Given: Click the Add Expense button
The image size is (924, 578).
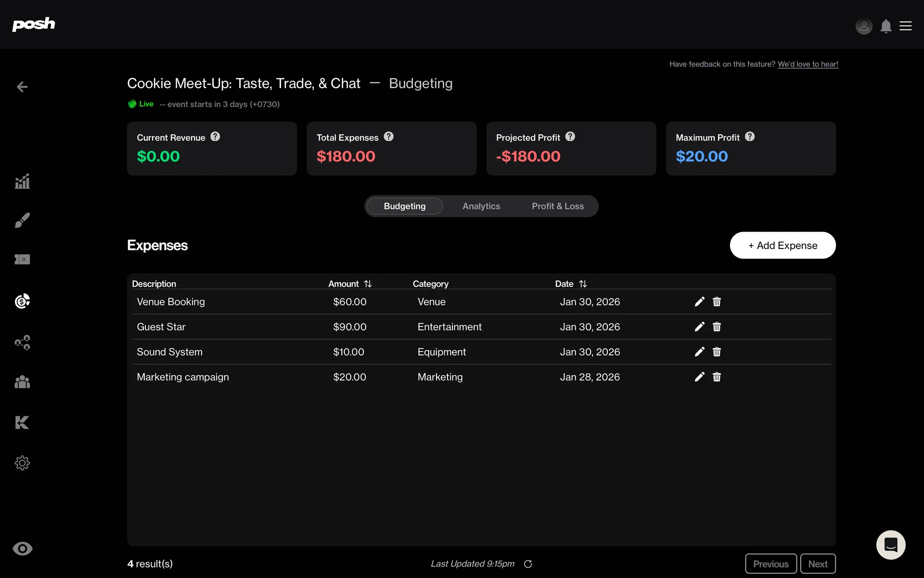Looking at the screenshot, I should click(782, 245).
